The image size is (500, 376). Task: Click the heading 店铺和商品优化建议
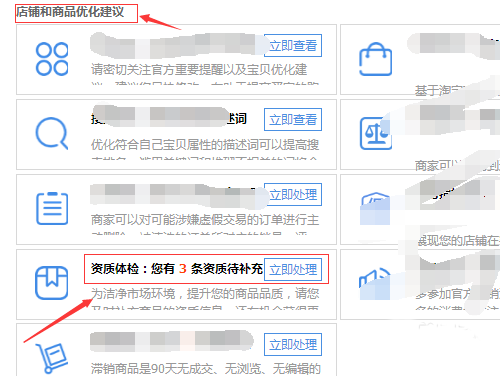click(70, 12)
